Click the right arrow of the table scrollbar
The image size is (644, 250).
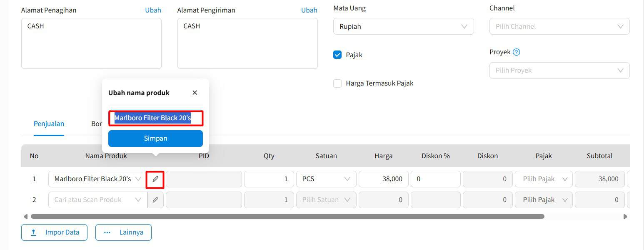coord(625,216)
